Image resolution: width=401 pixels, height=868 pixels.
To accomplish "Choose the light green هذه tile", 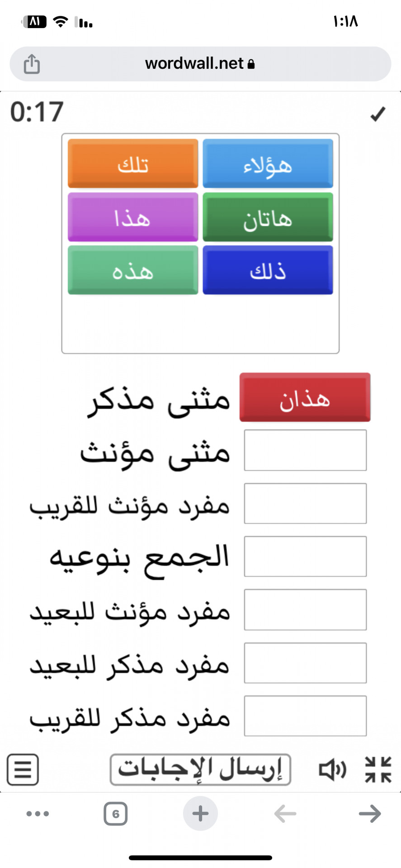I will click(x=133, y=270).
